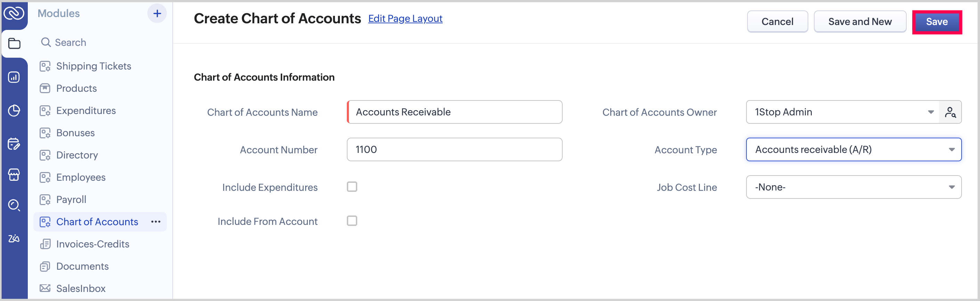Click the Save and New button
Screen dimensions: 980x301
point(860,22)
